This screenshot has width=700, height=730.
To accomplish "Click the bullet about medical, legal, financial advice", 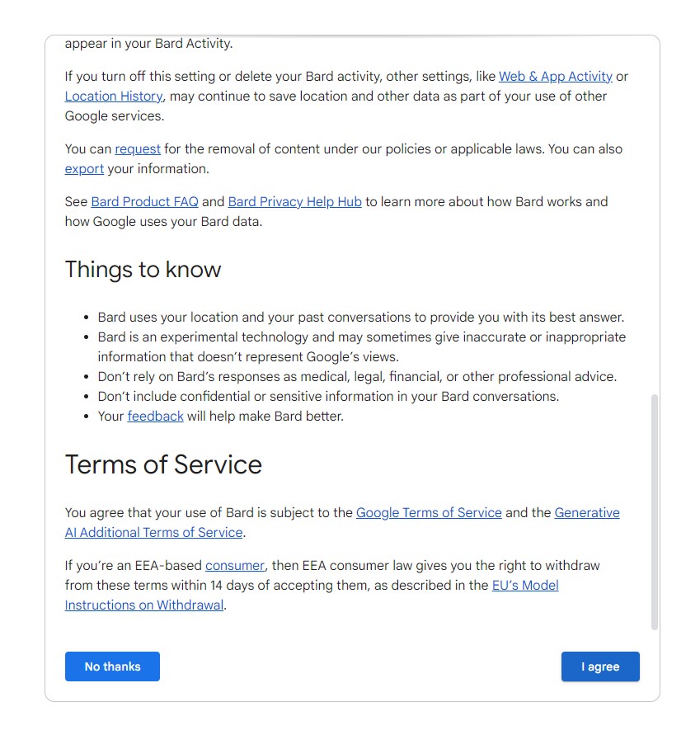I will click(x=357, y=377).
